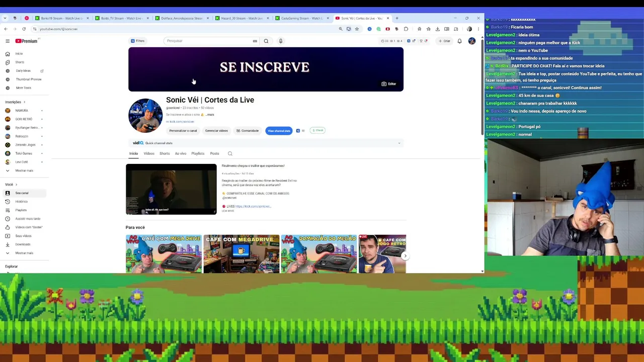Go back to the previous page
This screenshot has height=362, width=644.
[x=6, y=29]
